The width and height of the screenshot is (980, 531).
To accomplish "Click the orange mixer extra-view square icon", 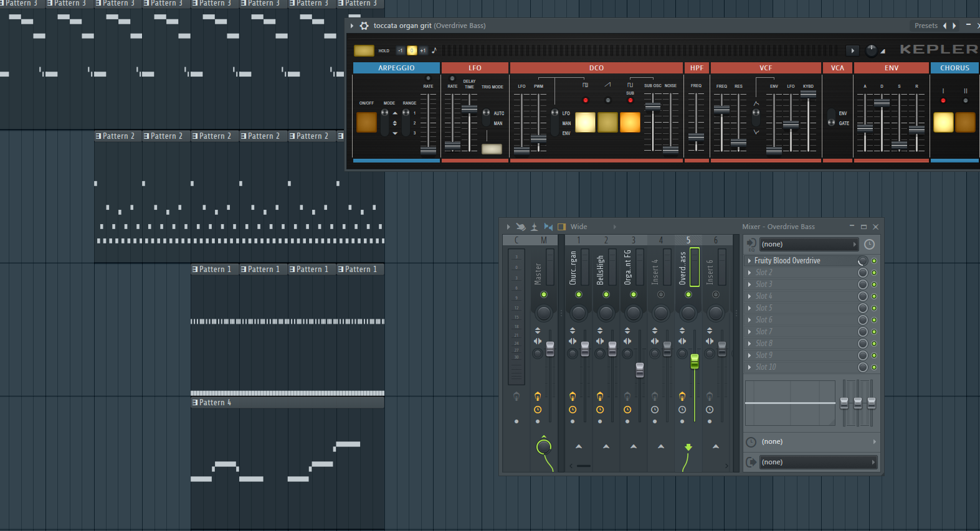I will pyautogui.click(x=561, y=227).
